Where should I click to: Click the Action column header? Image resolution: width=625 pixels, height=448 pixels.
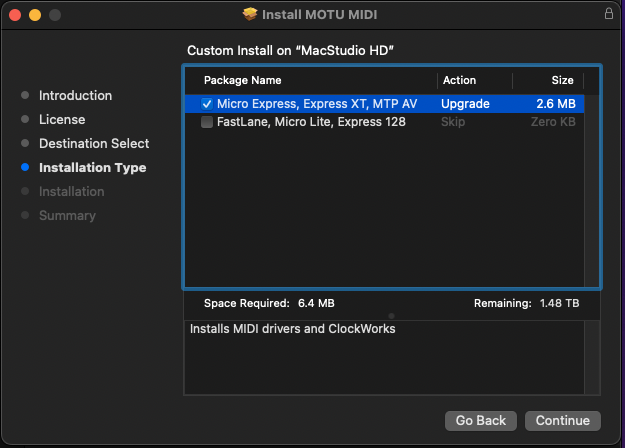pyautogui.click(x=459, y=80)
